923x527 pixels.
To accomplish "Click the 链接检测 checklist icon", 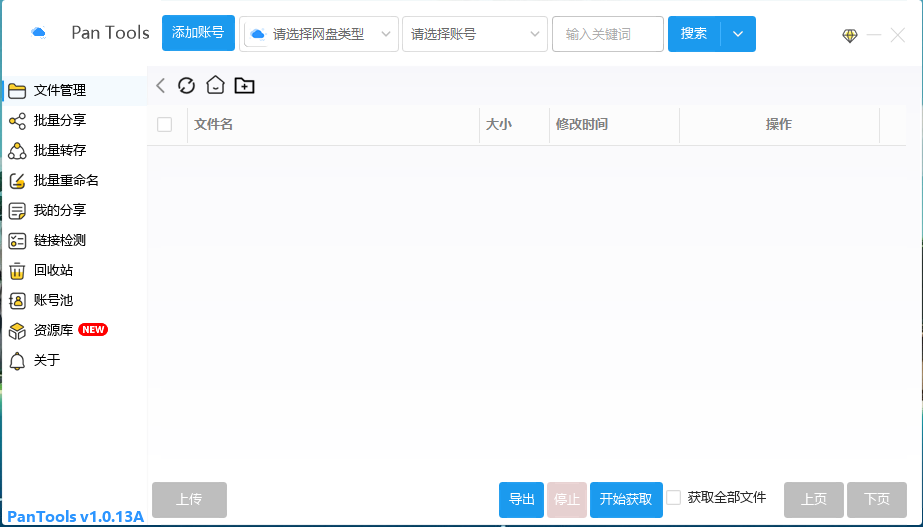I will coord(17,241).
